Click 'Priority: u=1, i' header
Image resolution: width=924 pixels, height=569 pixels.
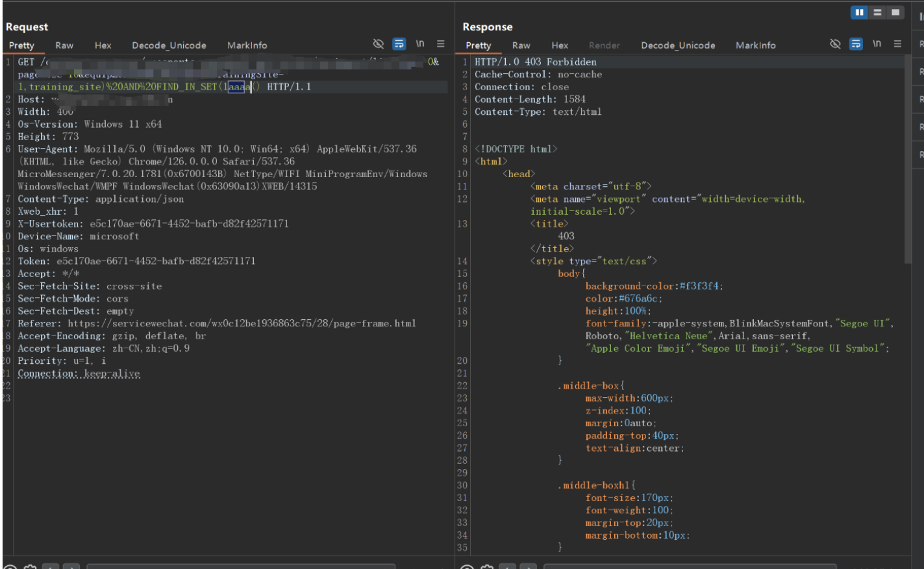point(62,361)
